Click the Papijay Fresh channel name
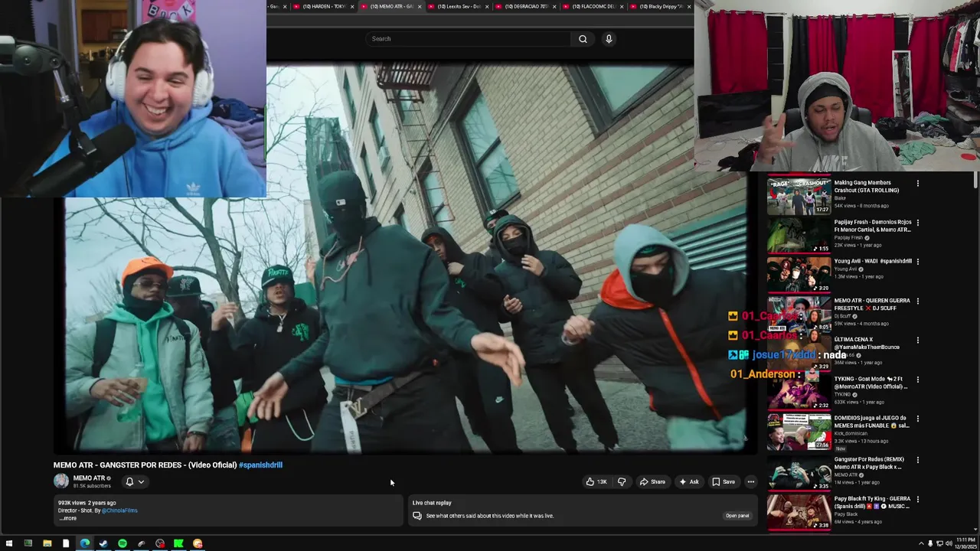The height and width of the screenshot is (551, 980). [x=848, y=238]
